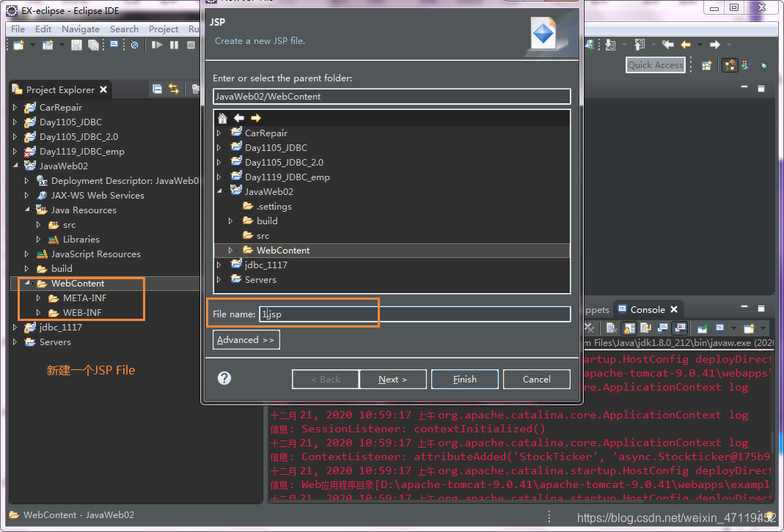This screenshot has height=532, width=784.
Task: Click the Suspend (pause) icon
Action: tap(174, 45)
